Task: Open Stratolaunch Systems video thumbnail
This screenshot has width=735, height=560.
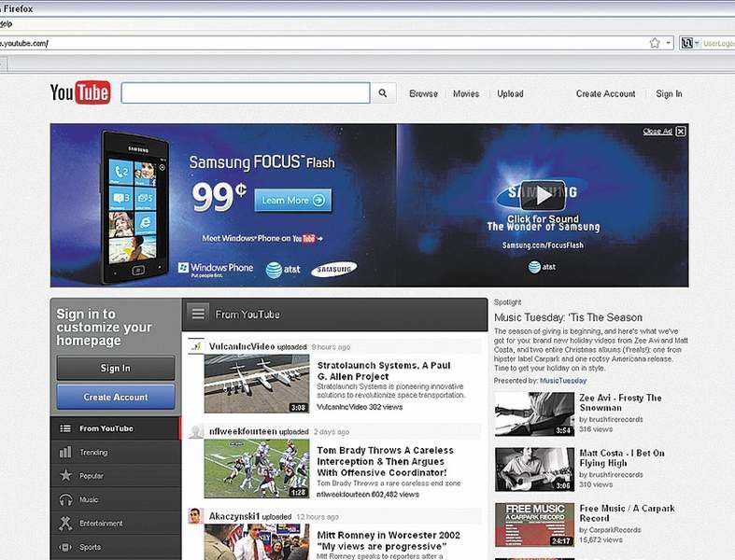Action: 257,384
